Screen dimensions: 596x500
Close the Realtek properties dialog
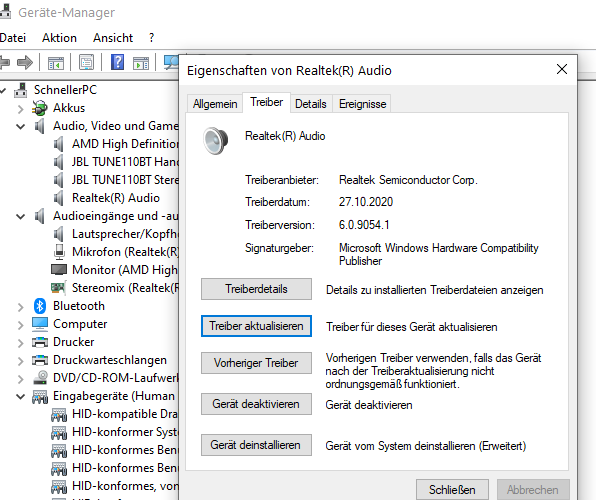coord(562,69)
